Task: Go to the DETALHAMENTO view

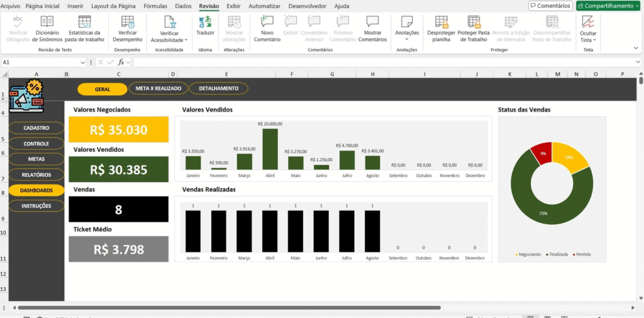Action: click(218, 89)
